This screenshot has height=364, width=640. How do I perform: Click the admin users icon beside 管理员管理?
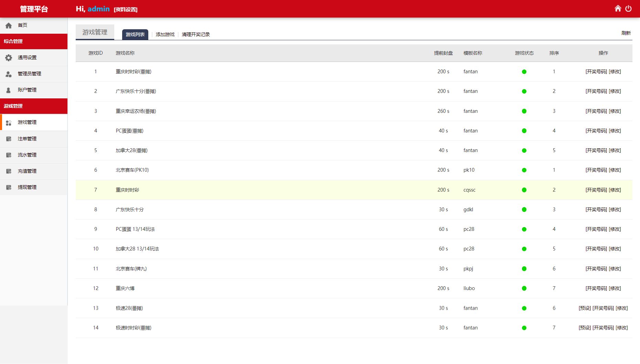(9, 74)
